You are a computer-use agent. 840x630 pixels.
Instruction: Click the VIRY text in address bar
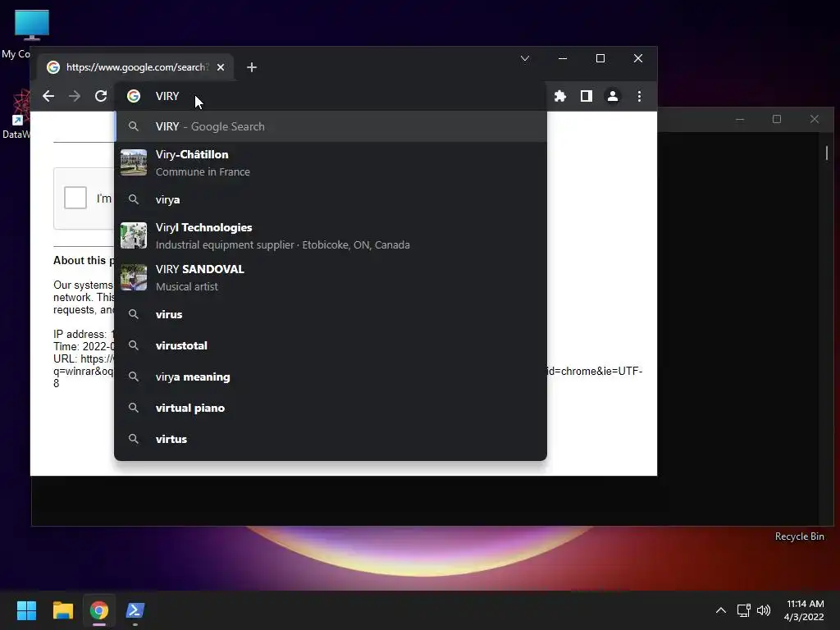(x=167, y=96)
